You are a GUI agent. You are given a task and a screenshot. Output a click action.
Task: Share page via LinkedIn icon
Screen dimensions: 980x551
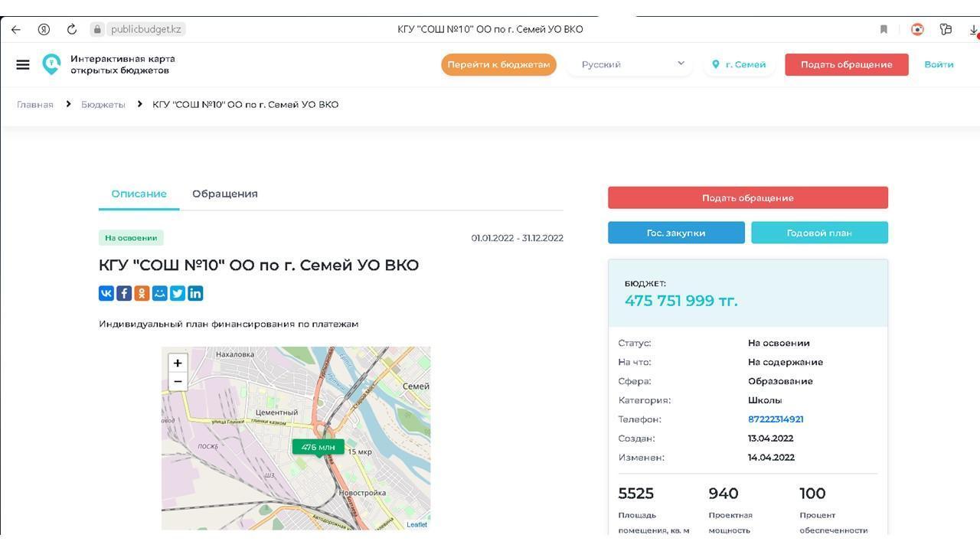[x=195, y=293]
